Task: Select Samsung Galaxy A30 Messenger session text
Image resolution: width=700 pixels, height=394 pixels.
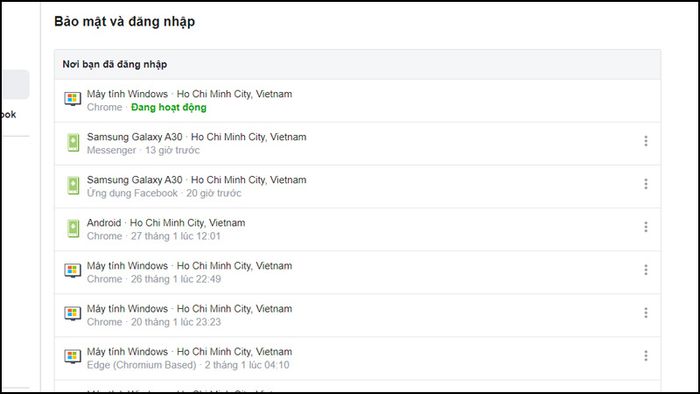Action: pyautogui.click(x=196, y=143)
